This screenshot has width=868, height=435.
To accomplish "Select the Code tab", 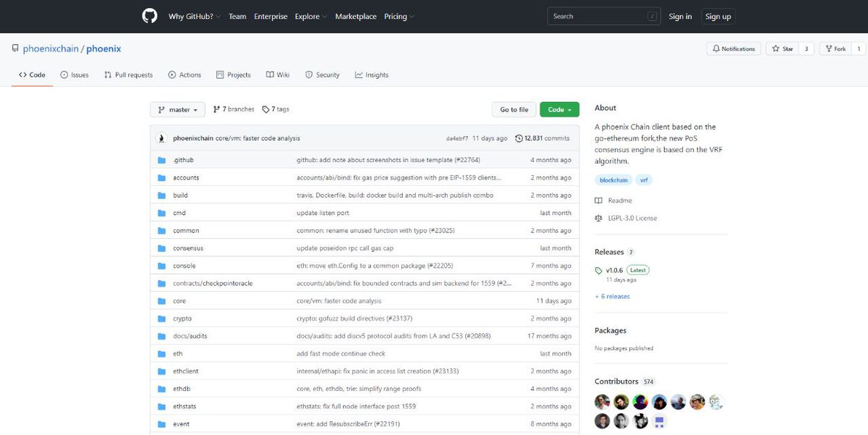I will click(x=32, y=75).
